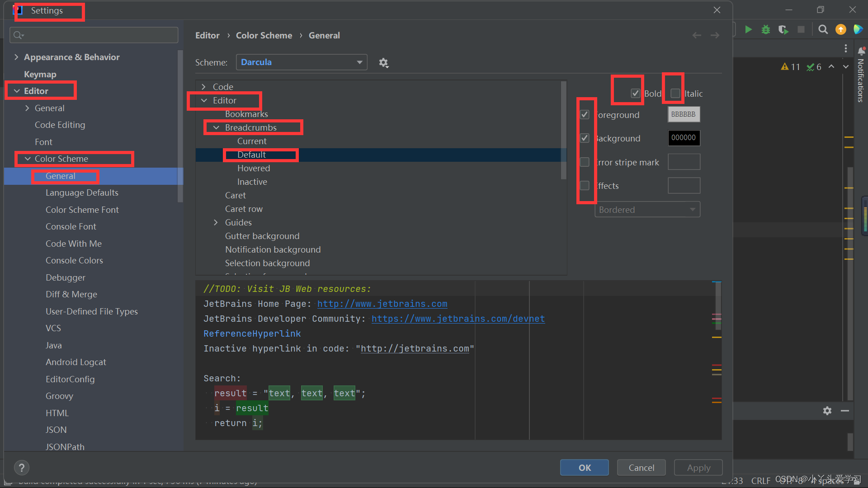
Task: Click the settings gear icon next to Scheme
Action: point(383,61)
